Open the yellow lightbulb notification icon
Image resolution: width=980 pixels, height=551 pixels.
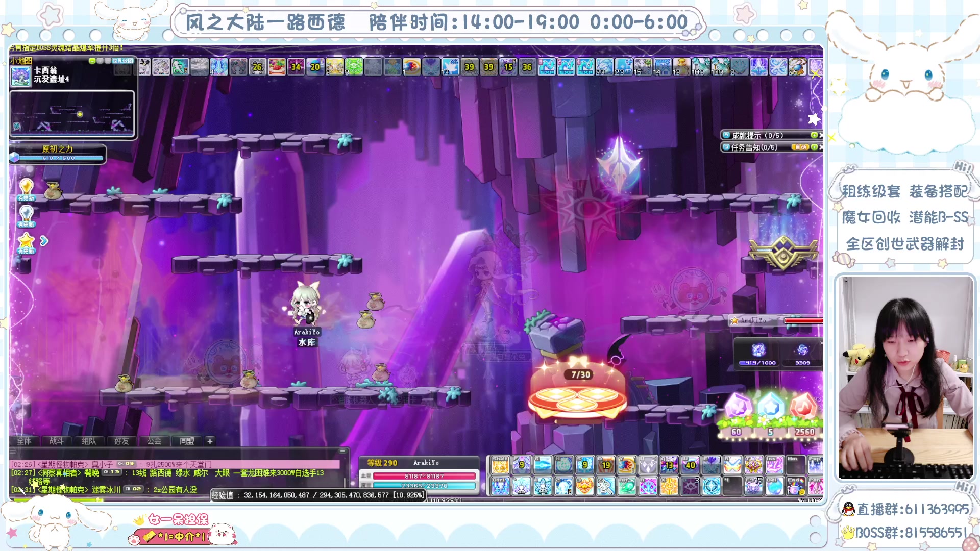point(26,189)
